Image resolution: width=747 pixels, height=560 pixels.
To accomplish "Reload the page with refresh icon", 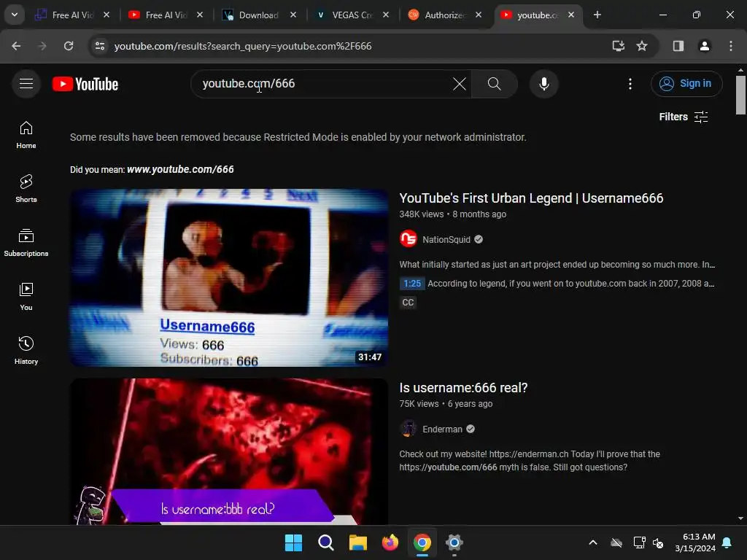I will click(x=69, y=46).
